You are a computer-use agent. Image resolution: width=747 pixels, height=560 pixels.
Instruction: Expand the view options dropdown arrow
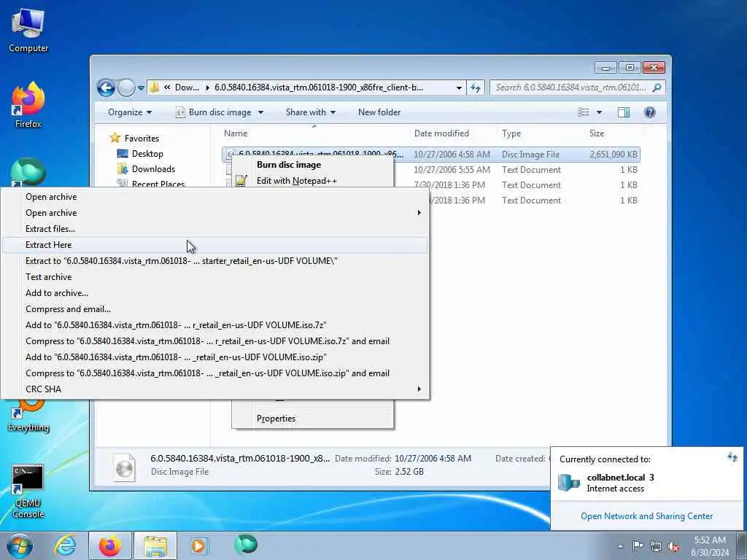point(599,112)
